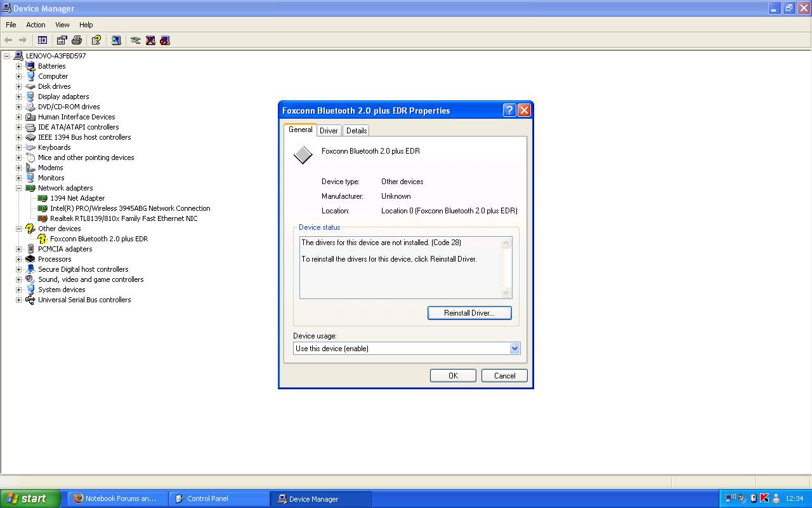Image resolution: width=812 pixels, height=508 pixels.
Task: Click the Kaspersky antivirus tray icon
Action: pyautogui.click(x=764, y=498)
